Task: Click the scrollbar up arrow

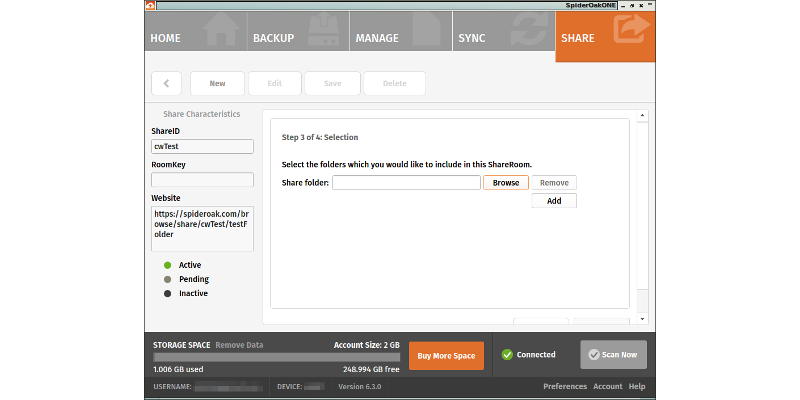Action: tap(642, 116)
